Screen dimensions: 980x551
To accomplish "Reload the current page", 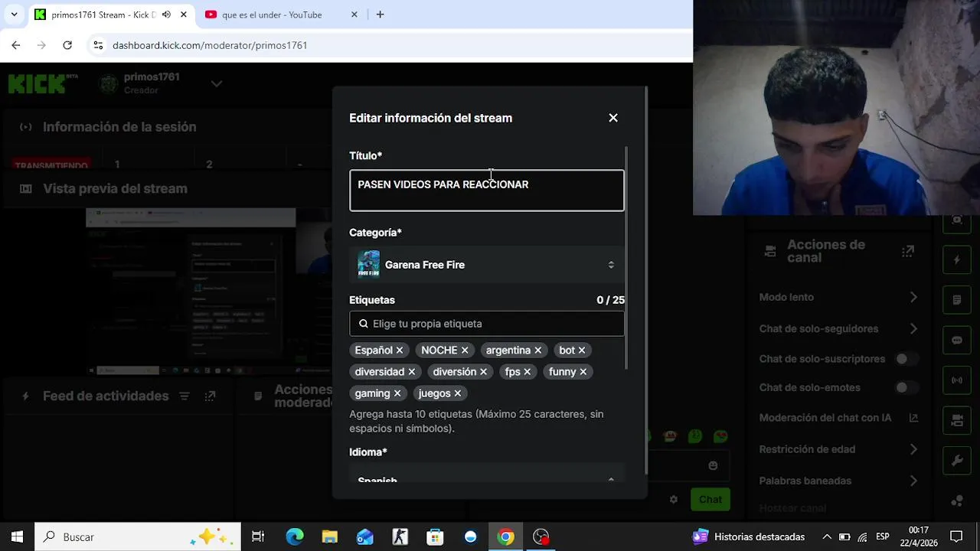I will (67, 45).
